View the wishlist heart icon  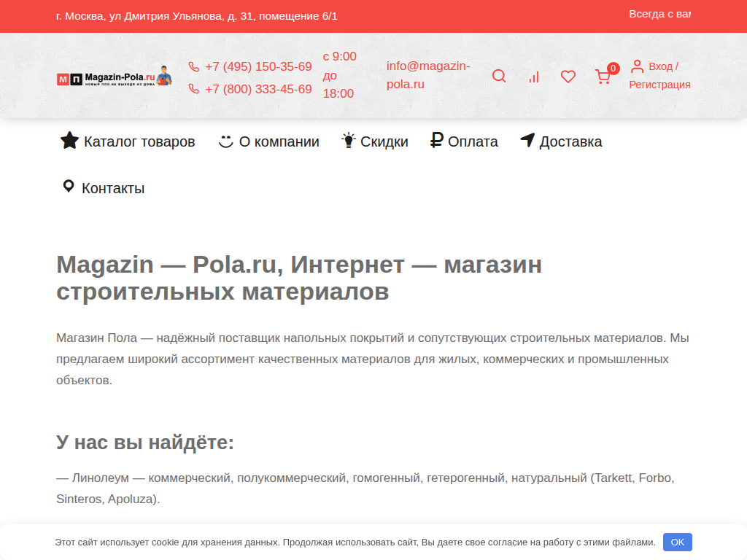568,76
